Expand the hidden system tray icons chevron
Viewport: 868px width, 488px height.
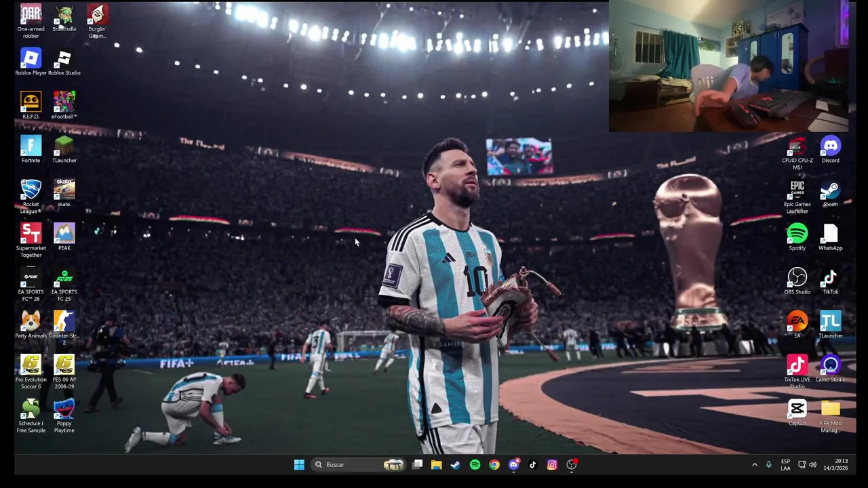[754, 465]
